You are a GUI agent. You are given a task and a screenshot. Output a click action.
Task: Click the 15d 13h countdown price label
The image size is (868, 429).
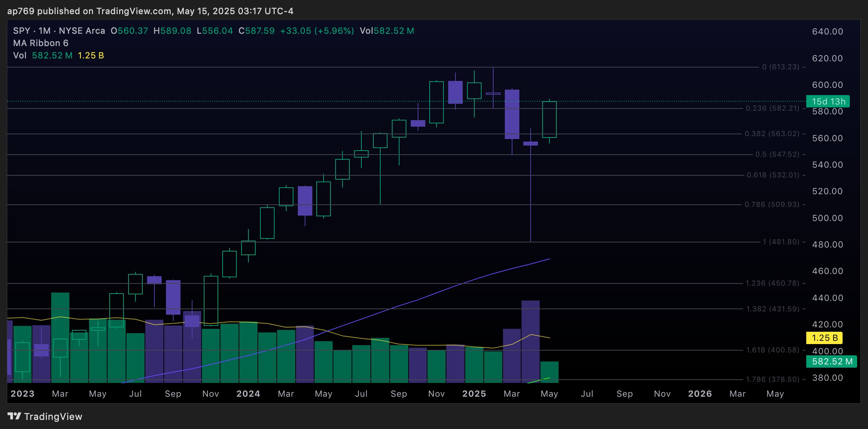(828, 102)
